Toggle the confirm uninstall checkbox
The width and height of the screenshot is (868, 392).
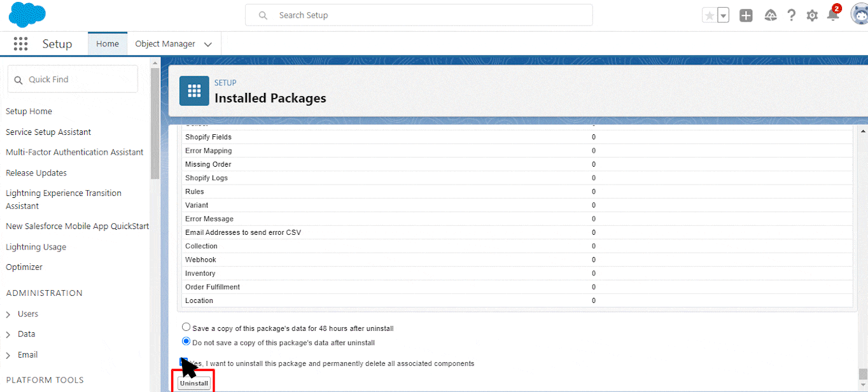click(x=185, y=363)
